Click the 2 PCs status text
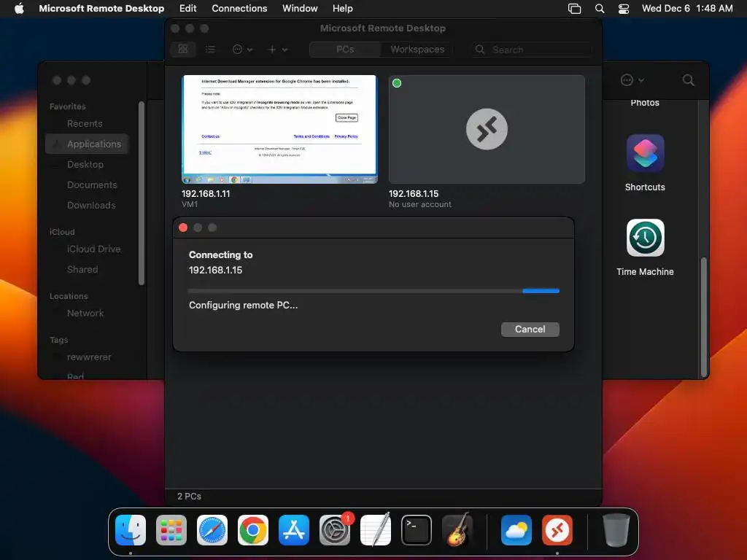Viewport: 747px width, 560px height. tap(189, 496)
